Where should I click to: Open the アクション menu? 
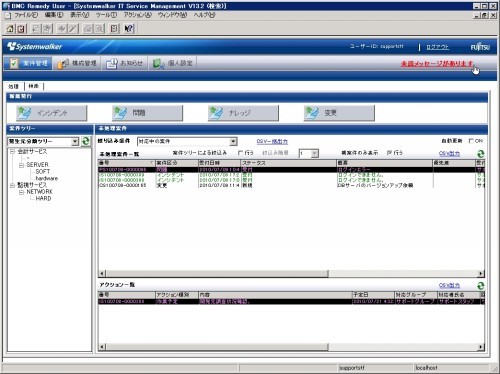[x=137, y=15]
